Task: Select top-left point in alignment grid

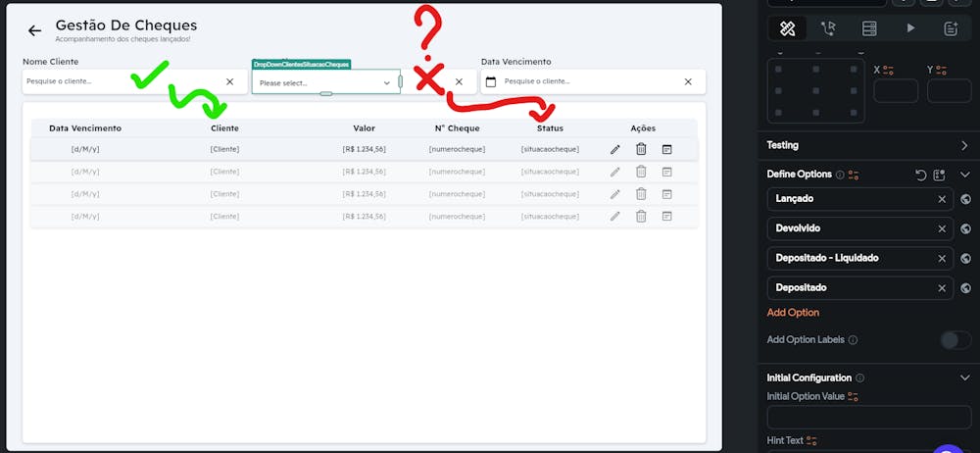Action: (x=778, y=70)
